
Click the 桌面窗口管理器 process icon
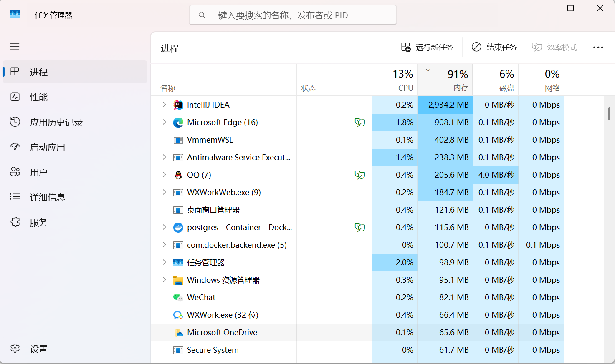[178, 210]
